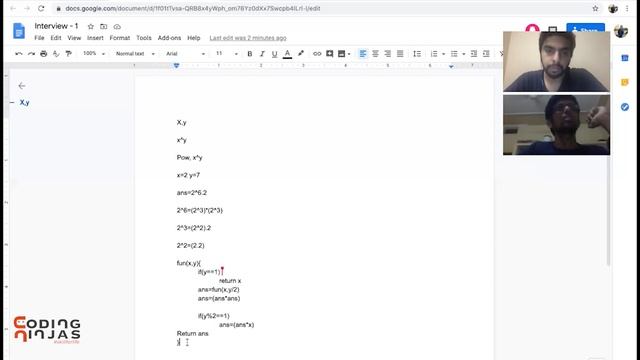
Task: Toggle italic formatting
Action: click(262, 54)
